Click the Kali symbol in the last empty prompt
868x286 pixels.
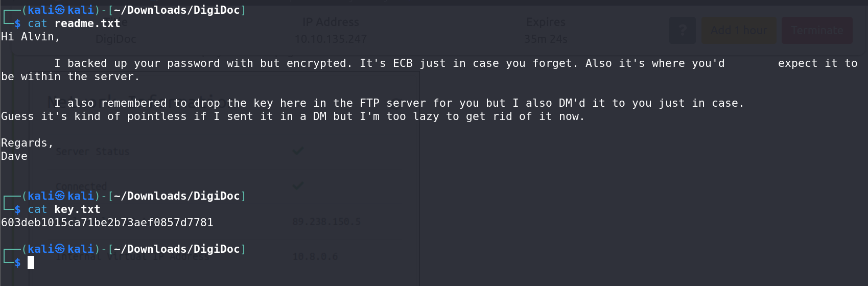[60, 249]
